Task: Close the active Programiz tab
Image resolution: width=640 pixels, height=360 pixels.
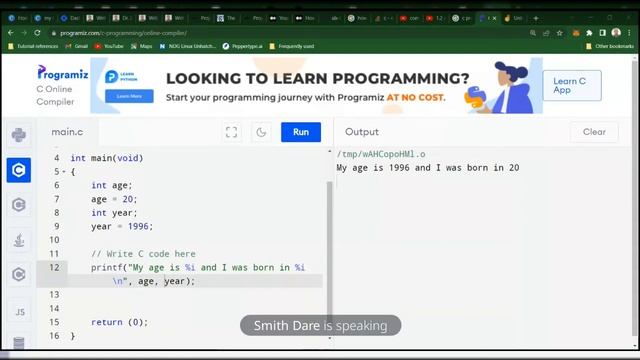Action: coord(494,18)
